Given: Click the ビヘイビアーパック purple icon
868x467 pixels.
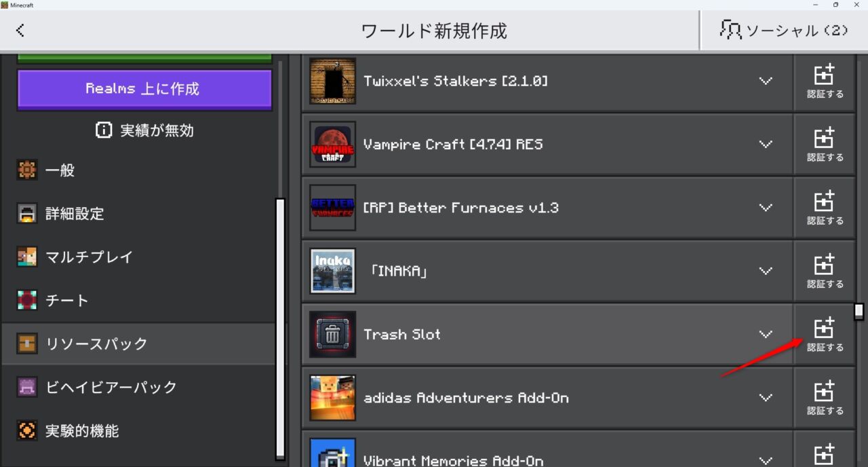Looking at the screenshot, I should pos(26,388).
